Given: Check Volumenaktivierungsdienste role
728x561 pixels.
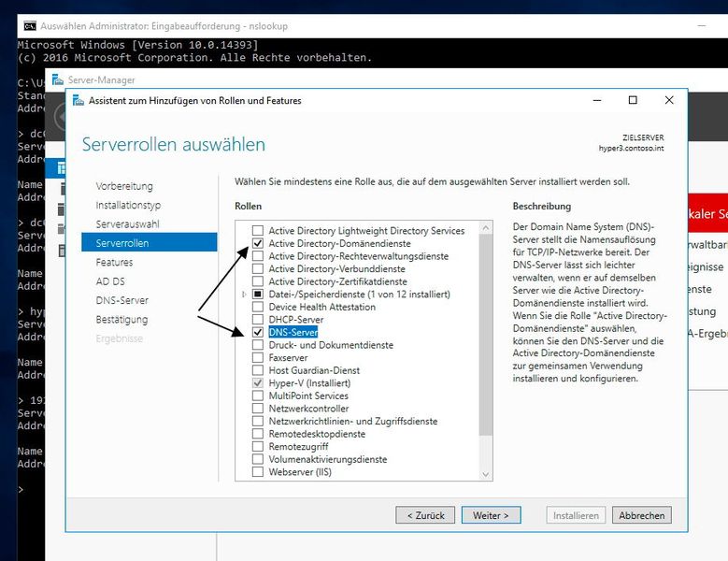Looking at the screenshot, I should (x=258, y=459).
